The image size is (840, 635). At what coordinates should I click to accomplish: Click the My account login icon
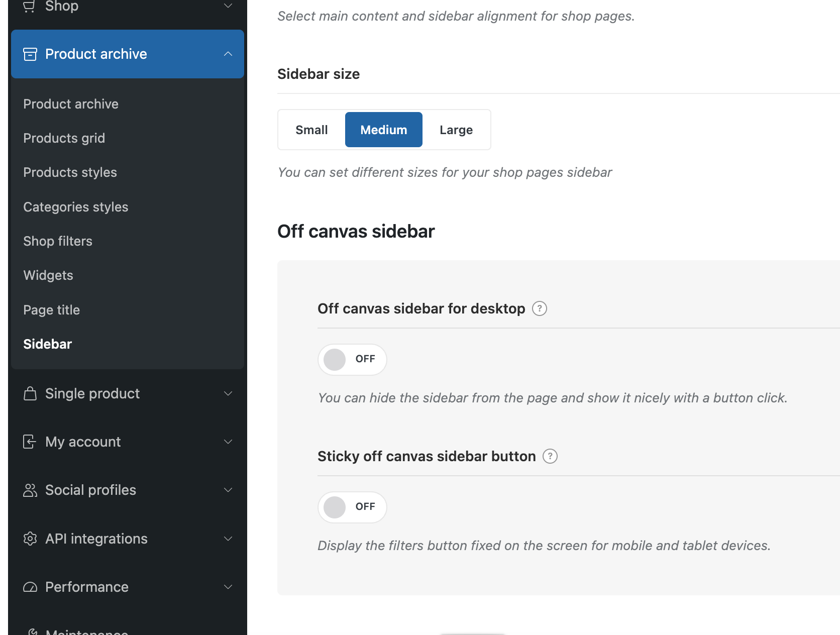click(30, 442)
